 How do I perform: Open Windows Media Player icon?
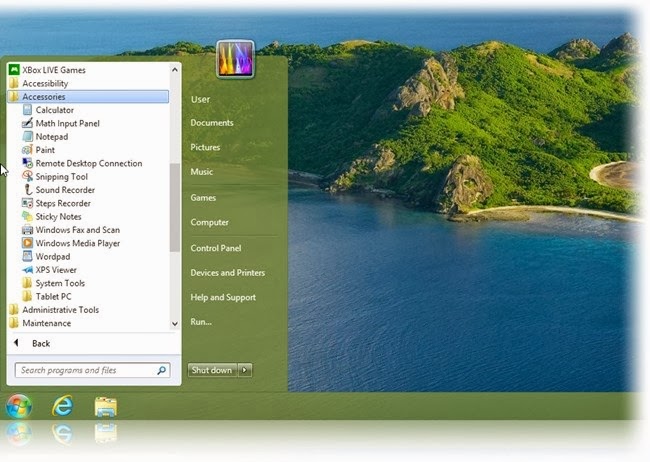27,243
